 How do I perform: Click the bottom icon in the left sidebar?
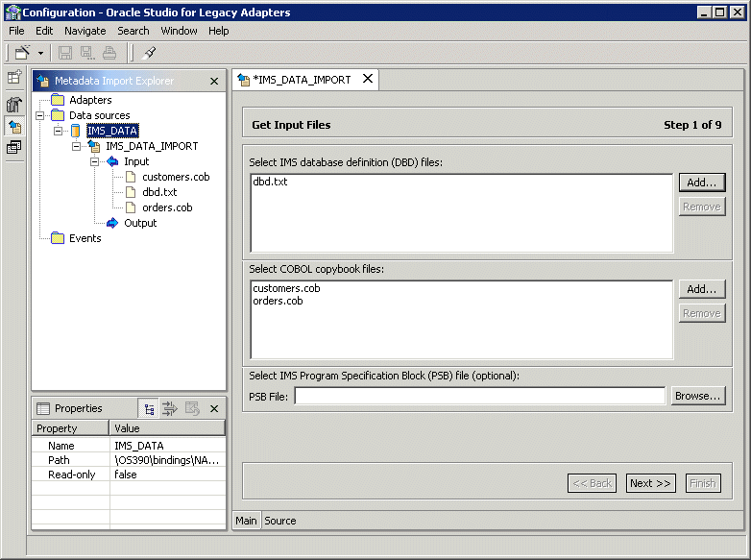14,148
